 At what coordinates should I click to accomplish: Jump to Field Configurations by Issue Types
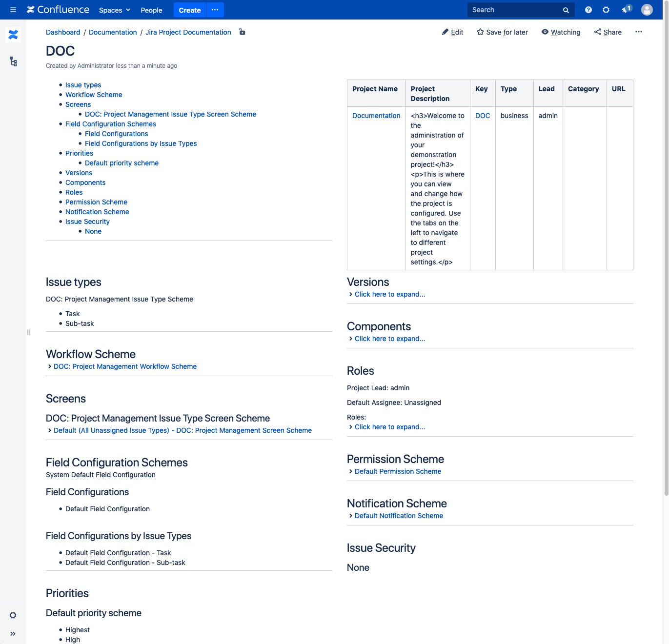pyautogui.click(x=141, y=143)
